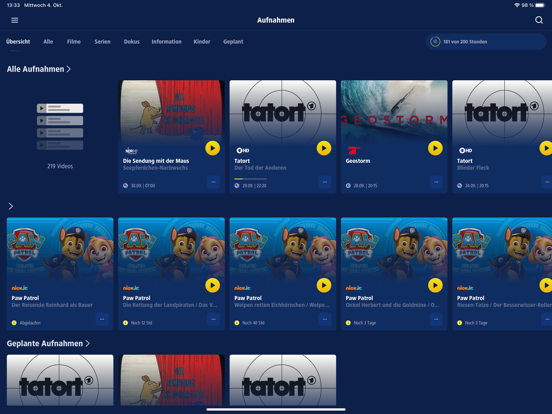Open options menu for Die Sendung mit der Maus

213,182
